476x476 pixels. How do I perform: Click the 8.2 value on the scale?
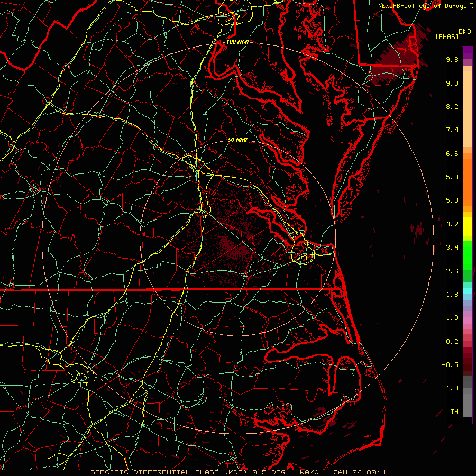point(452,106)
